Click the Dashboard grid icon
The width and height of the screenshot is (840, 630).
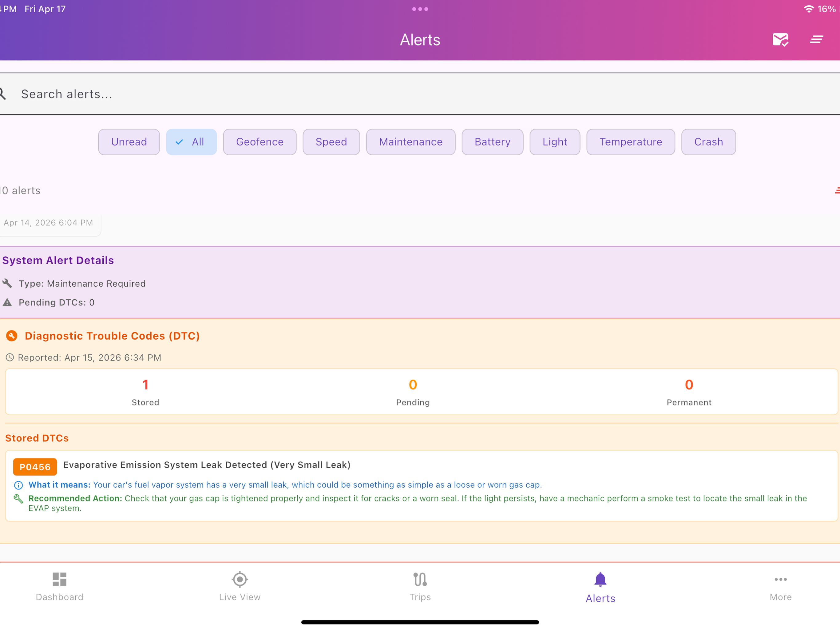pyautogui.click(x=60, y=580)
